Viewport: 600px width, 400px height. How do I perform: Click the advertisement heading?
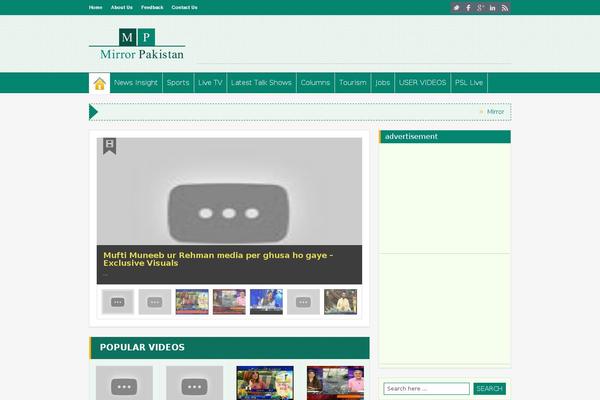411,137
